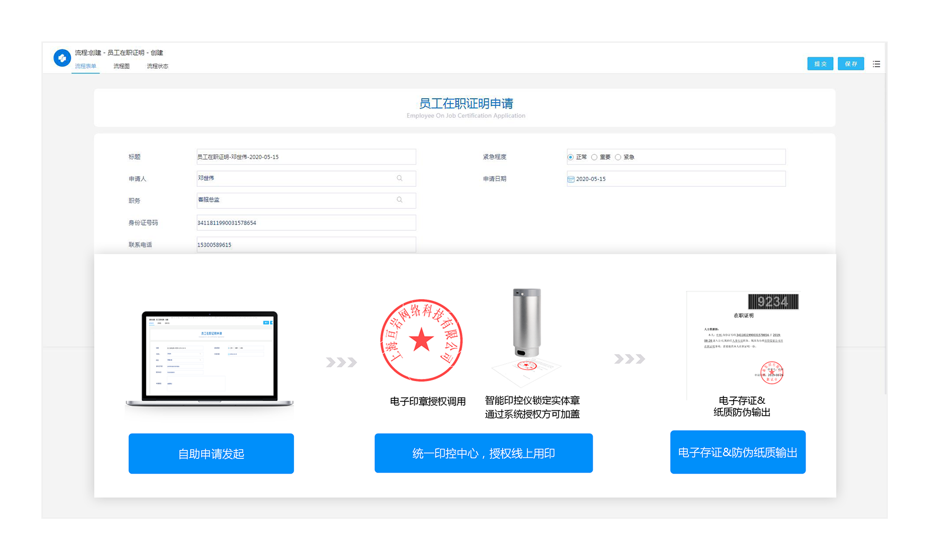929x560 pixels.
Task: Open the calendar icon in 申请日期 field
Action: [571, 179]
